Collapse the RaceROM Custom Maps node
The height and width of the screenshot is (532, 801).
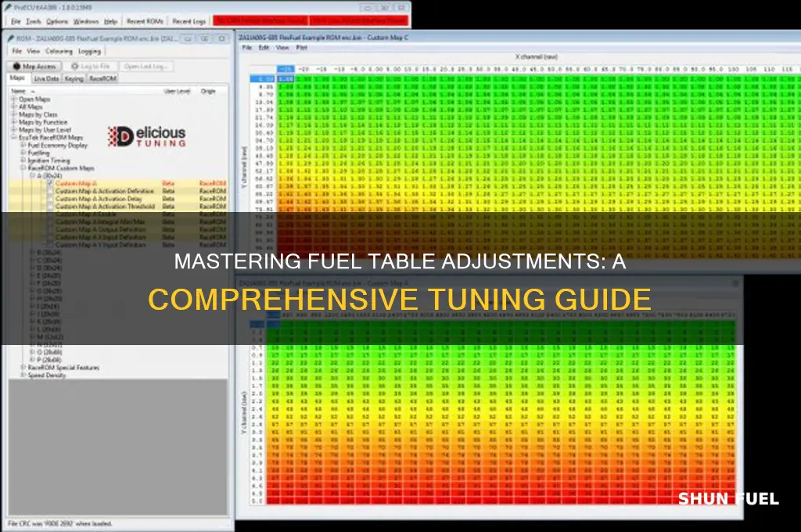pos(23,167)
